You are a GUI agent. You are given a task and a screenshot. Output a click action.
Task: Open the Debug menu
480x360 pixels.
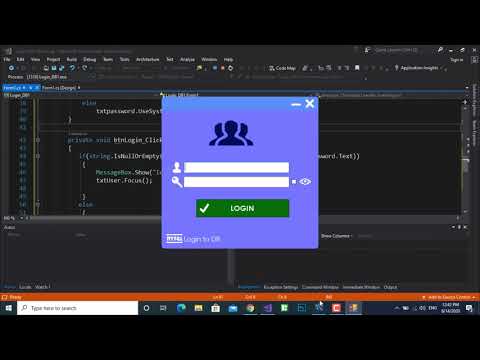tap(90, 59)
